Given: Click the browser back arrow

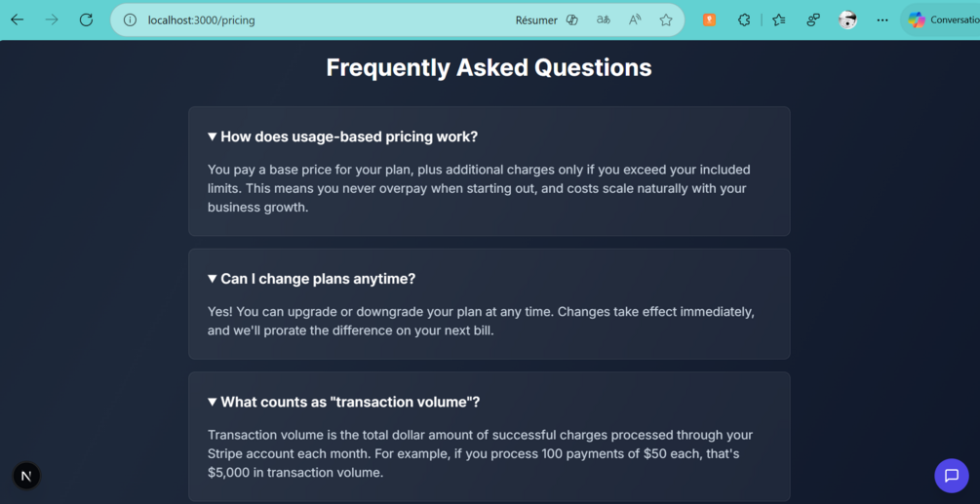Looking at the screenshot, I should tap(18, 19).
